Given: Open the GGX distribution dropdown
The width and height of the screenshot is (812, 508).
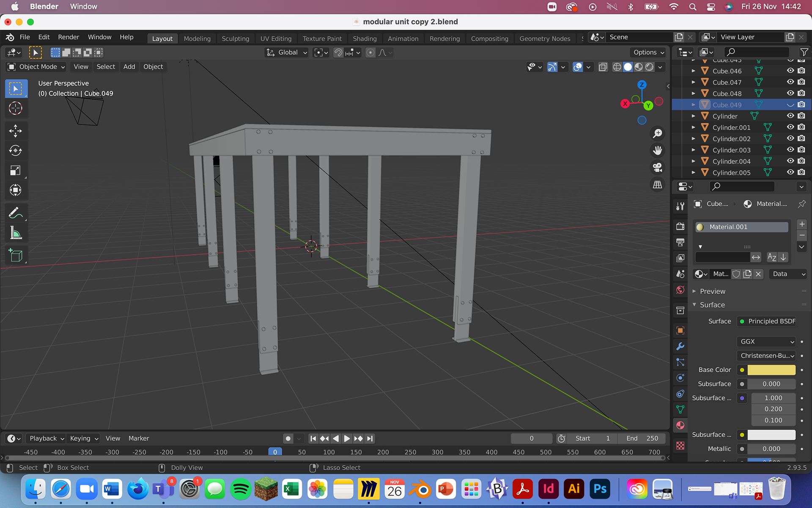Looking at the screenshot, I should pos(766,342).
